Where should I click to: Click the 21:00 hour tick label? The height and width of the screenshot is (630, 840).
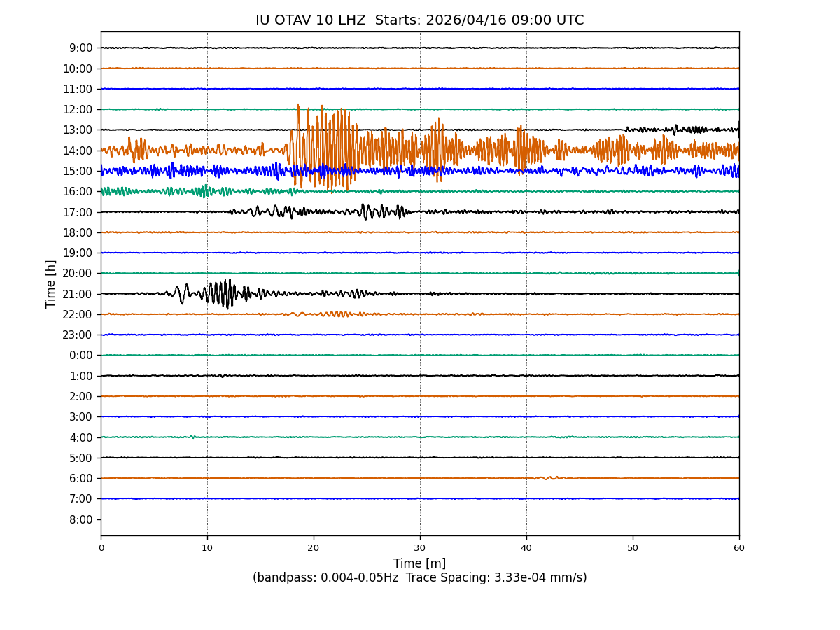click(x=78, y=294)
